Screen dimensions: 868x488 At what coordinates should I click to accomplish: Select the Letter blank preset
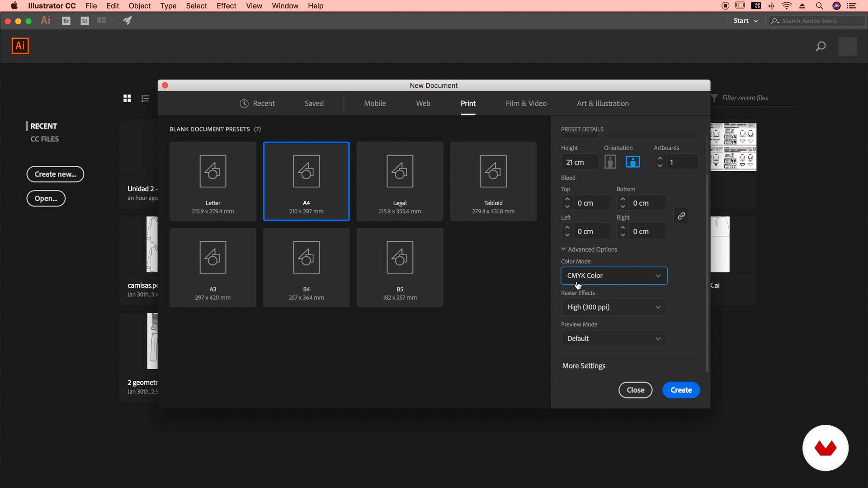(212, 181)
